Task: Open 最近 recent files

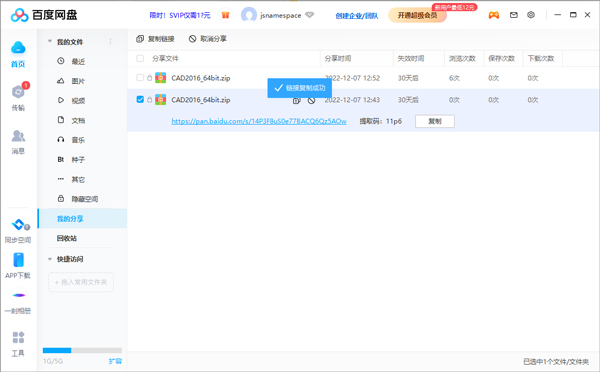Action: [78, 62]
